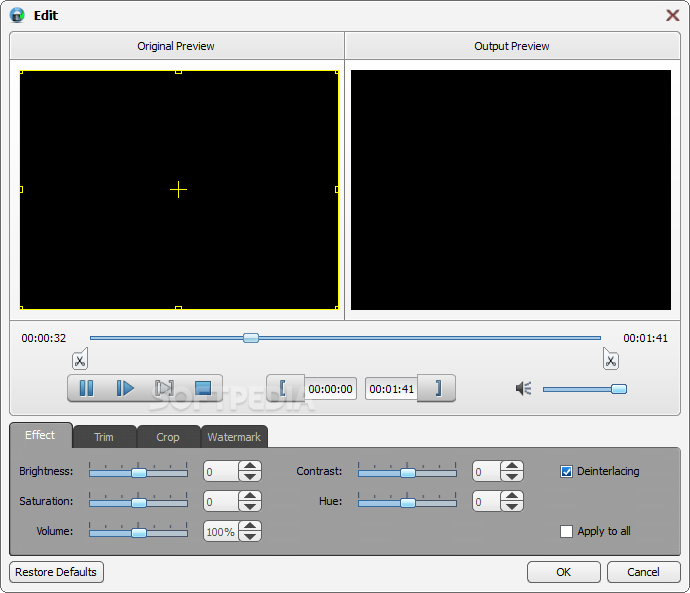Open the Watermark tab
690x593 pixels.
234,437
